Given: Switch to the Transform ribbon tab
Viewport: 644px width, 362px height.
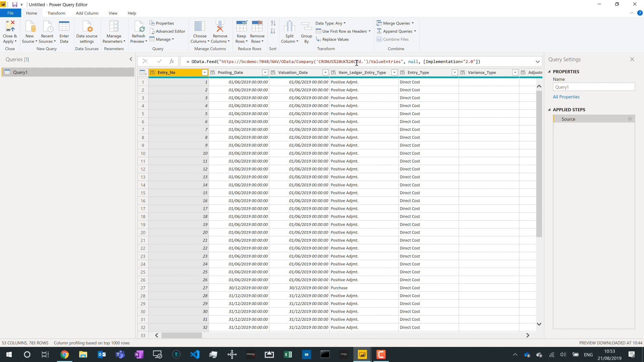Looking at the screenshot, I should tap(56, 13).
